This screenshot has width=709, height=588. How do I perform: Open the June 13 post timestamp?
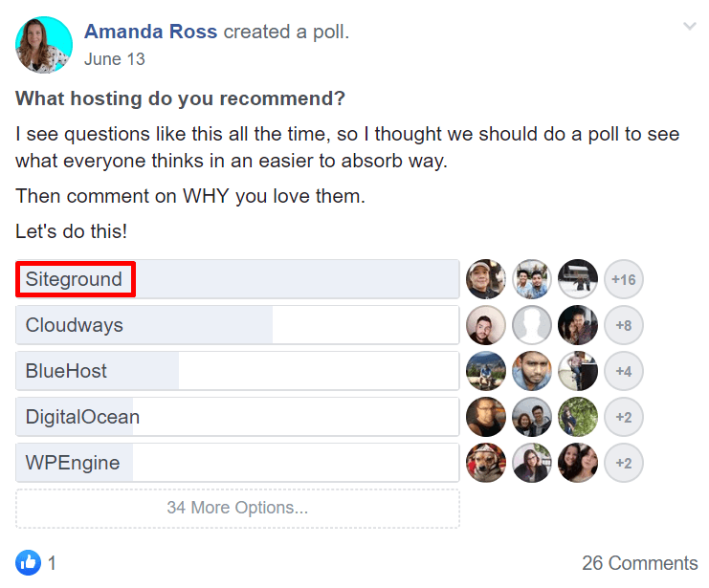(114, 58)
